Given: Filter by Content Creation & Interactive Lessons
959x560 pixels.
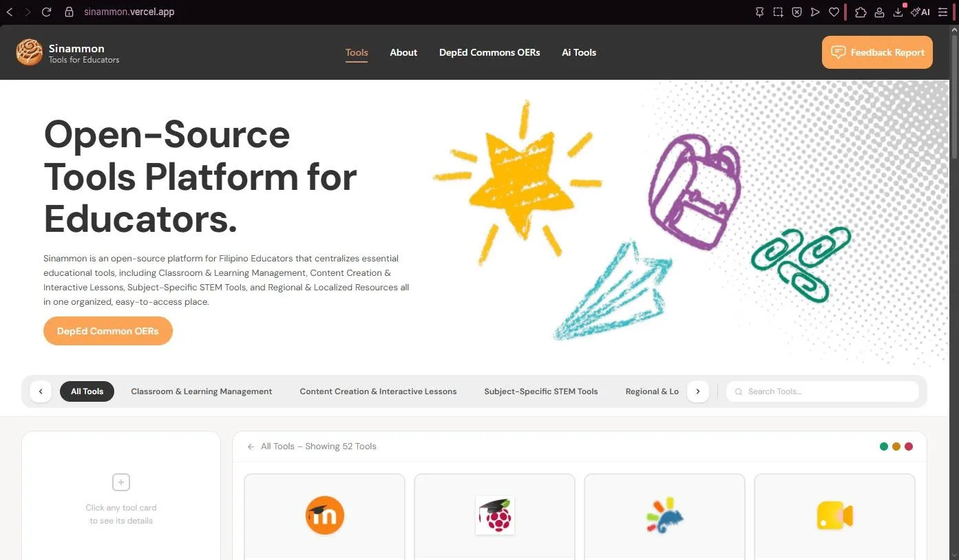Looking at the screenshot, I should tap(378, 391).
